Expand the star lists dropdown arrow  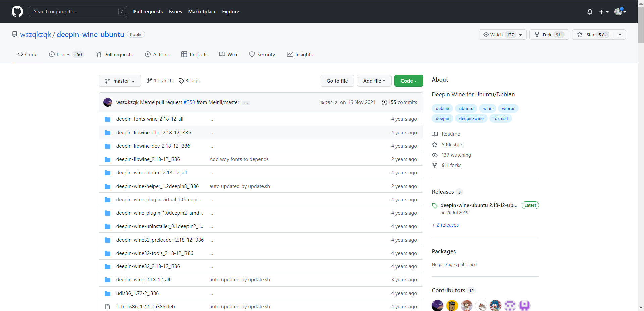tap(620, 35)
